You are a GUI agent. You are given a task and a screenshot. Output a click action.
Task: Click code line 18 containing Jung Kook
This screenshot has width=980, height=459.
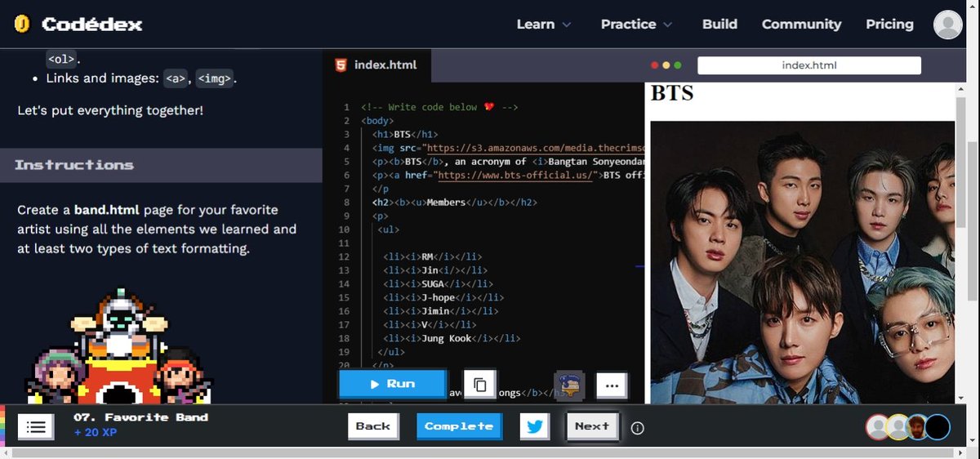tap(452, 338)
